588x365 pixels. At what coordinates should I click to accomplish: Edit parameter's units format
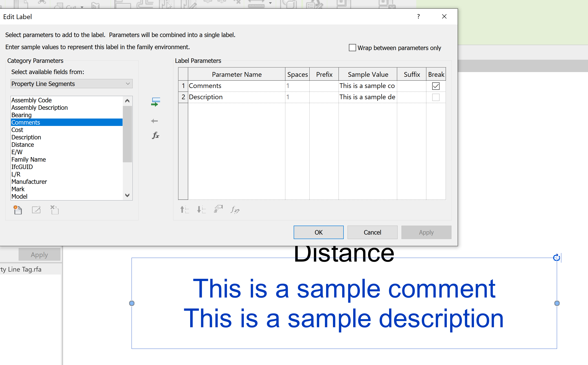[155, 136]
